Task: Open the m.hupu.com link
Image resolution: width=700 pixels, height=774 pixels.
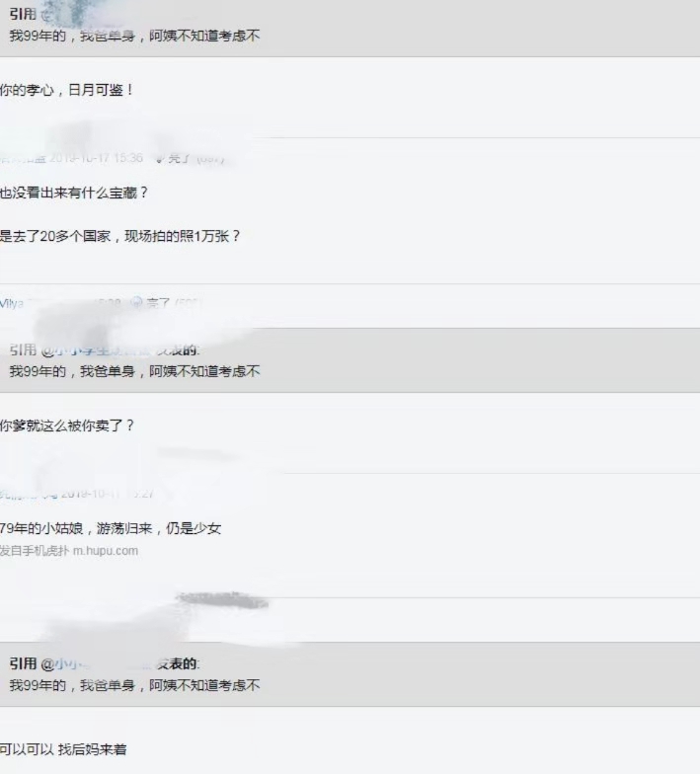Action: click(x=106, y=551)
